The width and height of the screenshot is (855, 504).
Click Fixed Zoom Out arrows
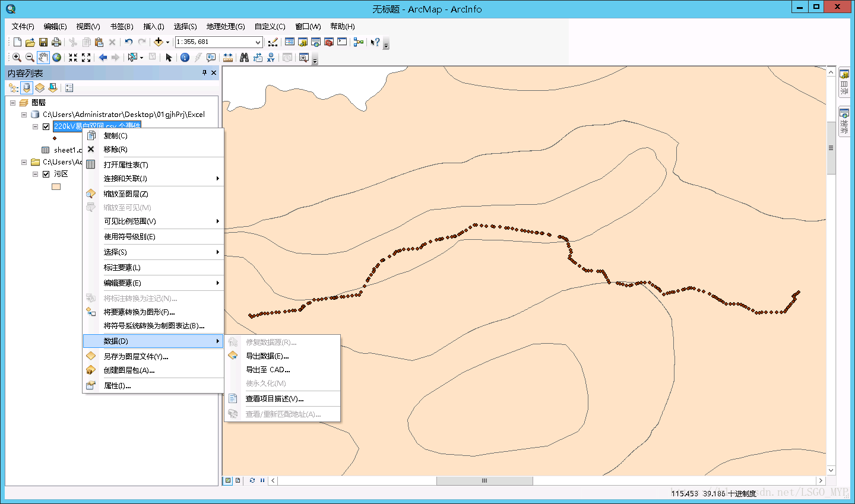(86, 58)
